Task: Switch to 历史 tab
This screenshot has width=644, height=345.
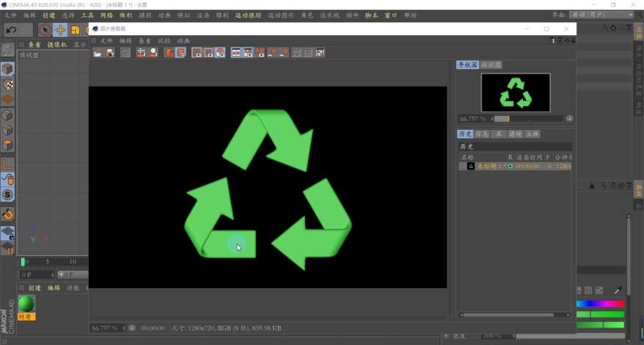Action: point(465,134)
